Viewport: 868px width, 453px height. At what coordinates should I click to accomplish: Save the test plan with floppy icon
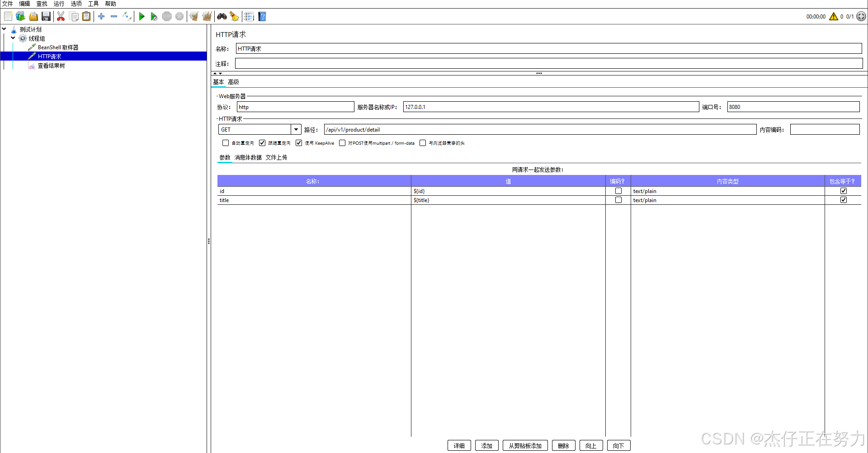[46, 17]
